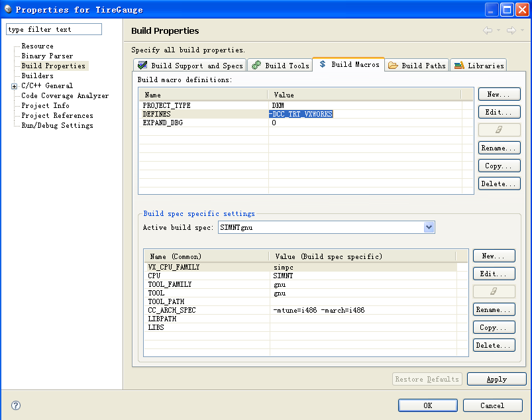Viewport: 532px width, 420px height.
Task: Open the Project Info page
Action: [45, 105]
